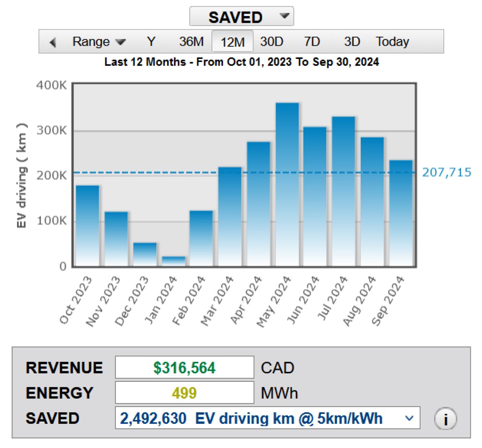
Task: Click the REVENUE value field
Action: coord(184,368)
